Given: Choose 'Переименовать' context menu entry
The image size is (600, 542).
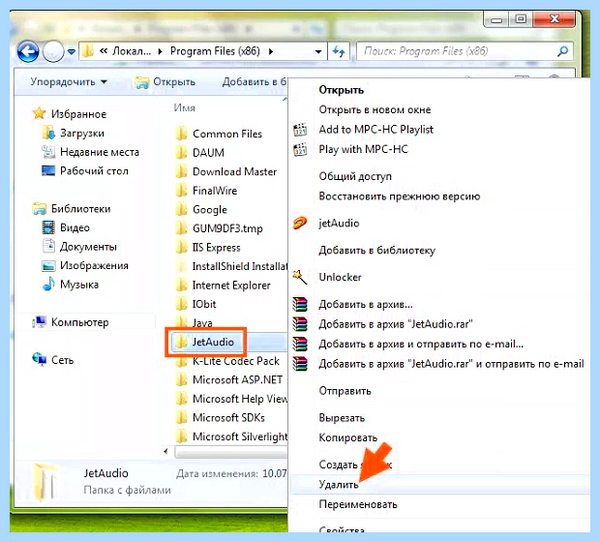Looking at the screenshot, I should 358,504.
